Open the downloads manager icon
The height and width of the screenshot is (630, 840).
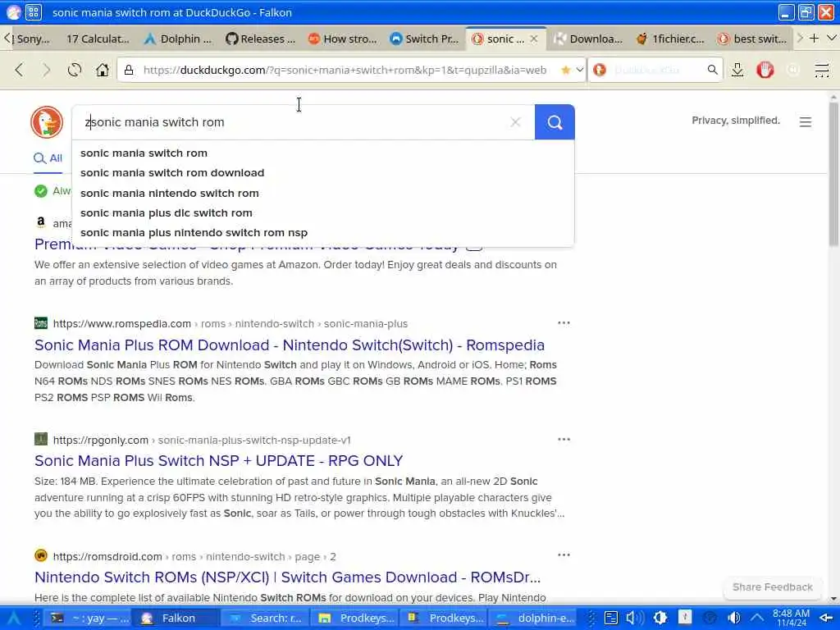[737, 70]
